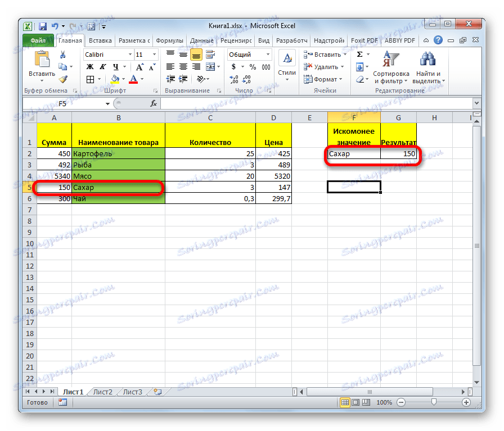Insert new worksheet tab button
The image size is (504, 431).
(x=157, y=392)
